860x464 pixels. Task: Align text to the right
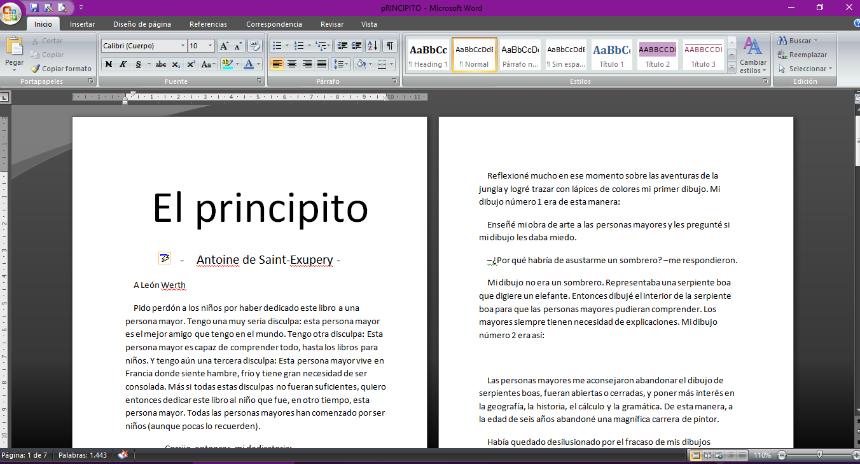307,64
